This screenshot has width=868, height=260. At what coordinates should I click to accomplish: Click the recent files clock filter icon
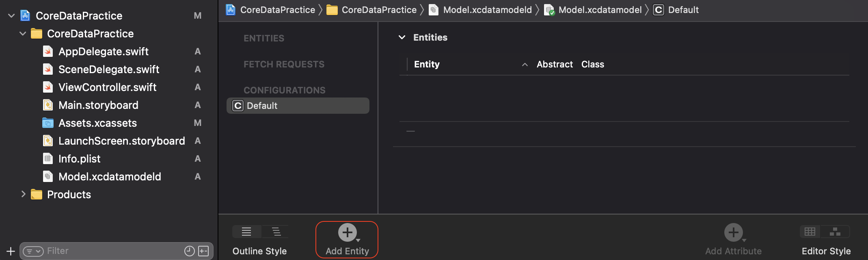[189, 251]
